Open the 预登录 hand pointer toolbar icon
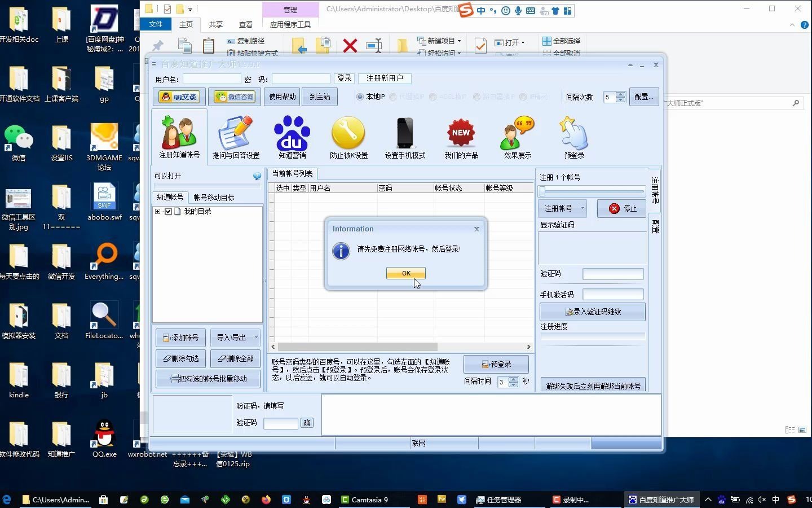The image size is (812, 508). (x=574, y=138)
